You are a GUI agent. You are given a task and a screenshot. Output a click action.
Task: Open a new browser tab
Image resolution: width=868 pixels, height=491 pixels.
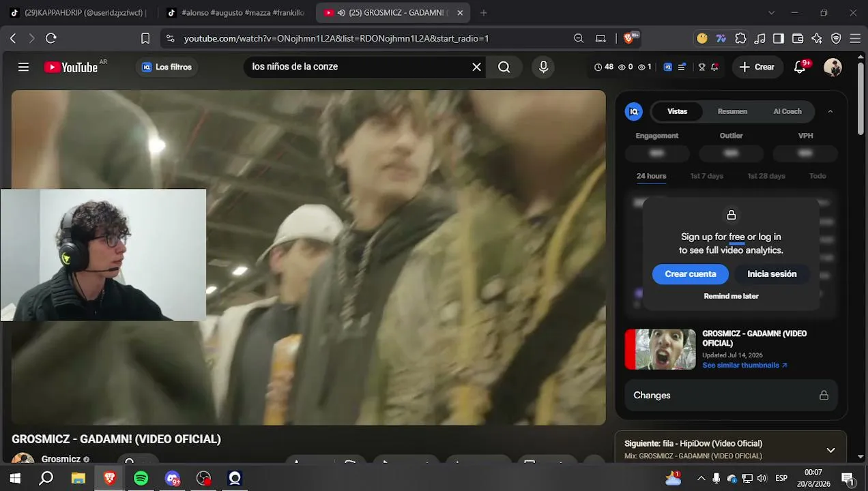click(483, 12)
